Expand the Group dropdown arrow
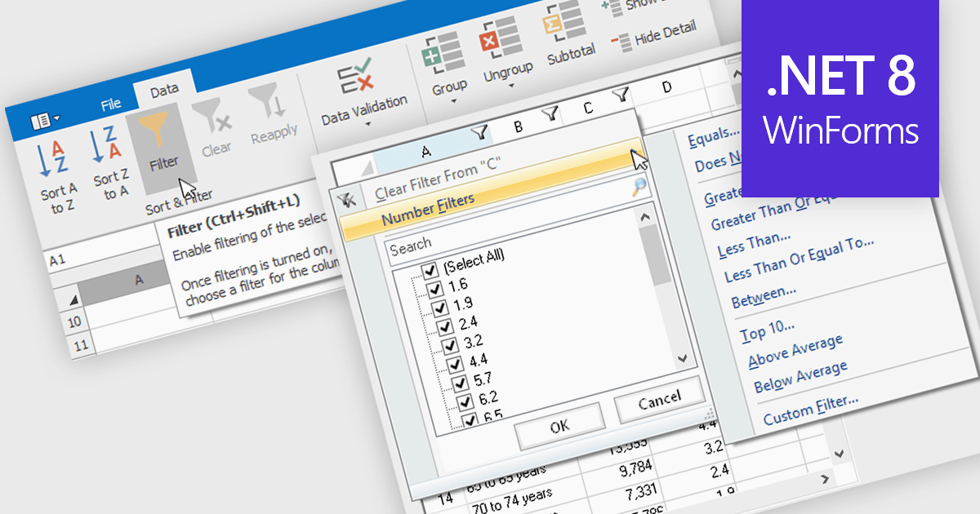Viewport: 980px width, 514px height. [453, 102]
